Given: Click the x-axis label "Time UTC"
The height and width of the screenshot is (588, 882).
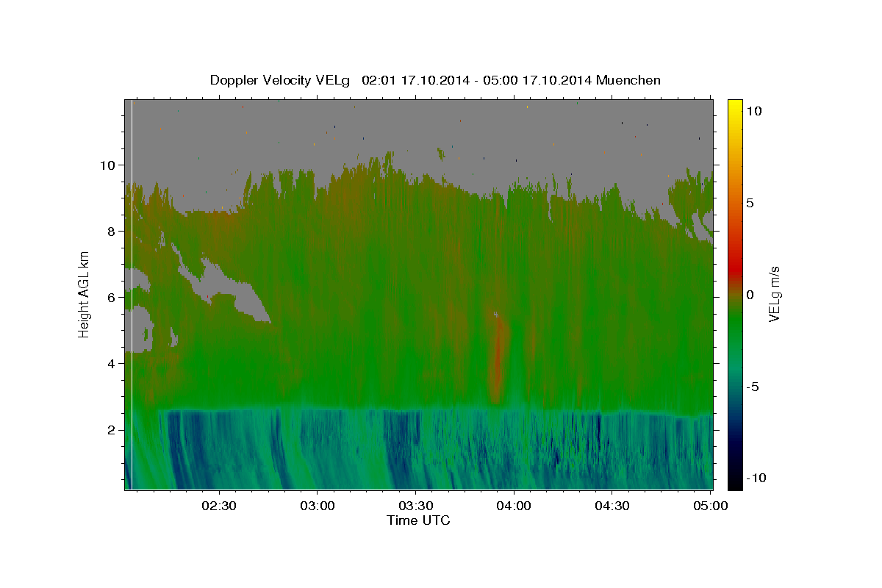Looking at the screenshot, I should (418, 520).
